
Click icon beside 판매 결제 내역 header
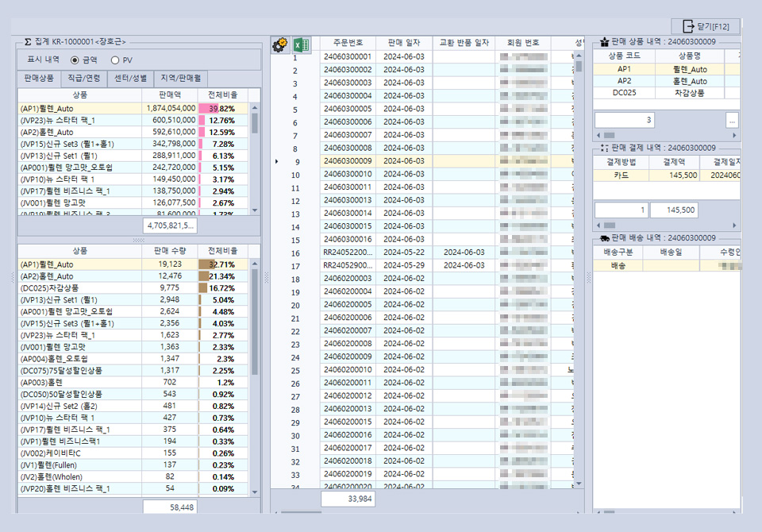(x=603, y=148)
